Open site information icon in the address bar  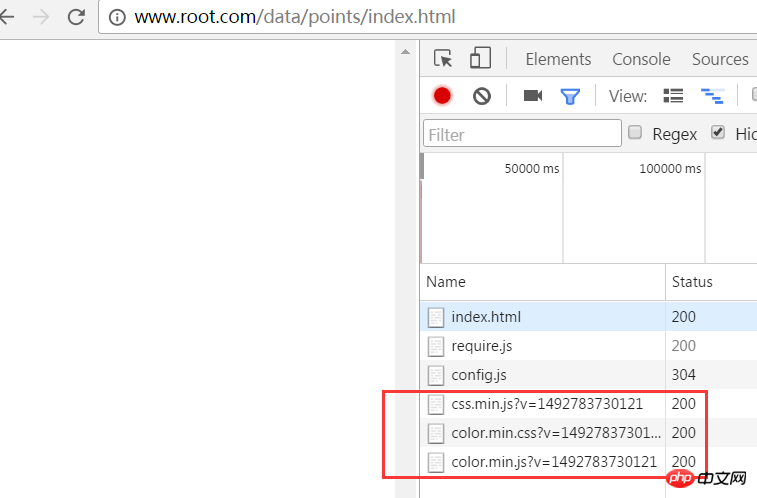(x=117, y=17)
